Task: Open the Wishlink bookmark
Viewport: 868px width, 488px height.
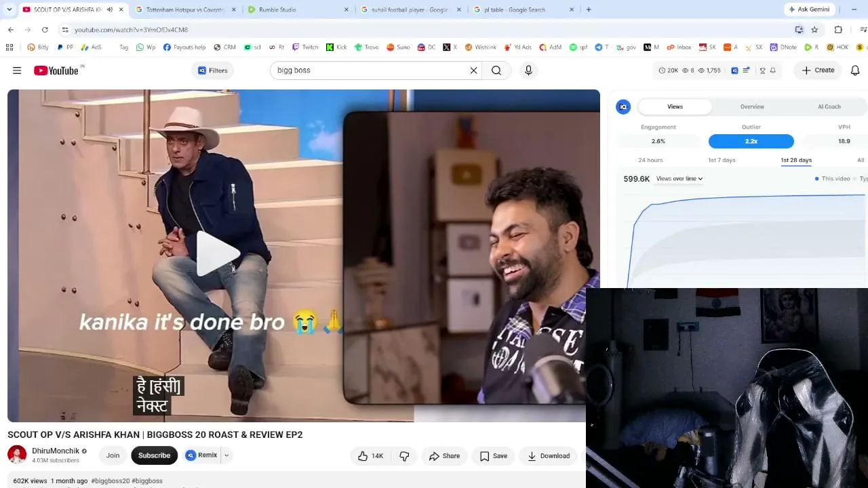Action: tap(480, 47)
